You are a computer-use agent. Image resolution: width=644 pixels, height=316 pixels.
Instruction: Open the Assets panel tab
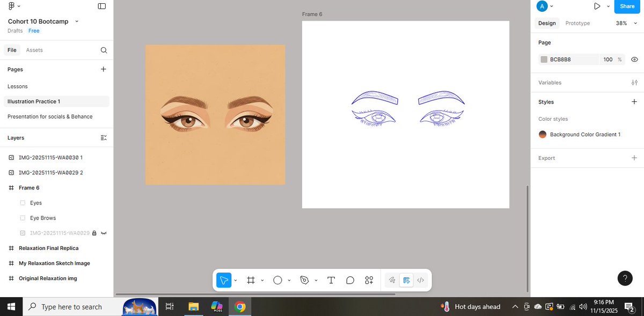coord(34,50)
